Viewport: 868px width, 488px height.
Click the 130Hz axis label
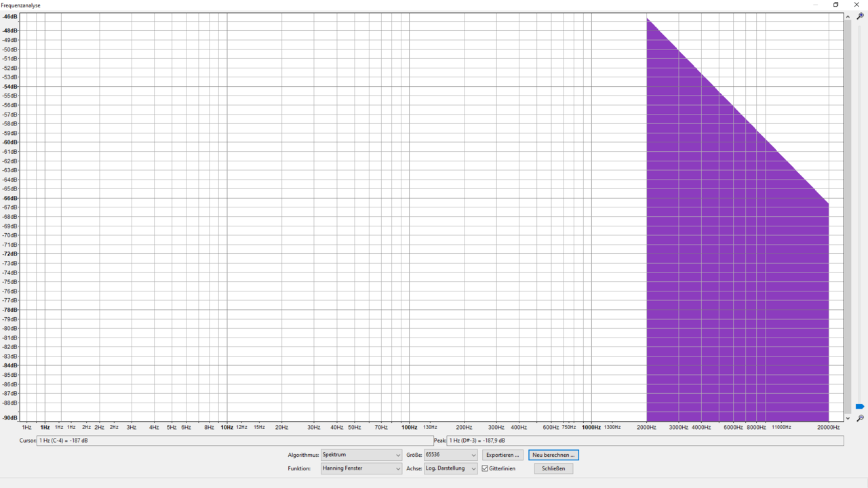pyautogui.click(x=430, y=427)
